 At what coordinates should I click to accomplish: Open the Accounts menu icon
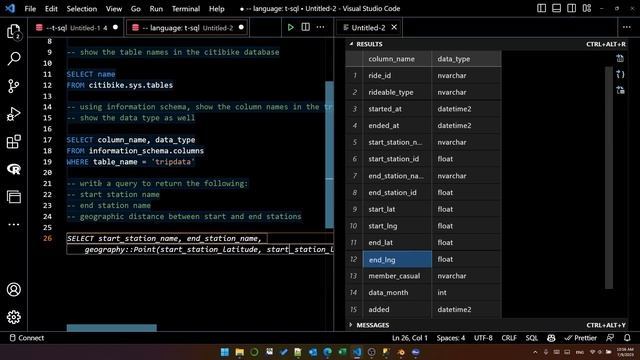pyautogui.click(x=14, y=289)
